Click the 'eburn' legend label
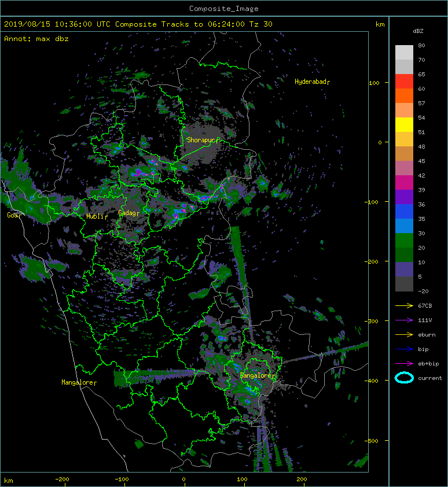Image resolution: width=448 pixels, height=487 pixels. [427, 334]
